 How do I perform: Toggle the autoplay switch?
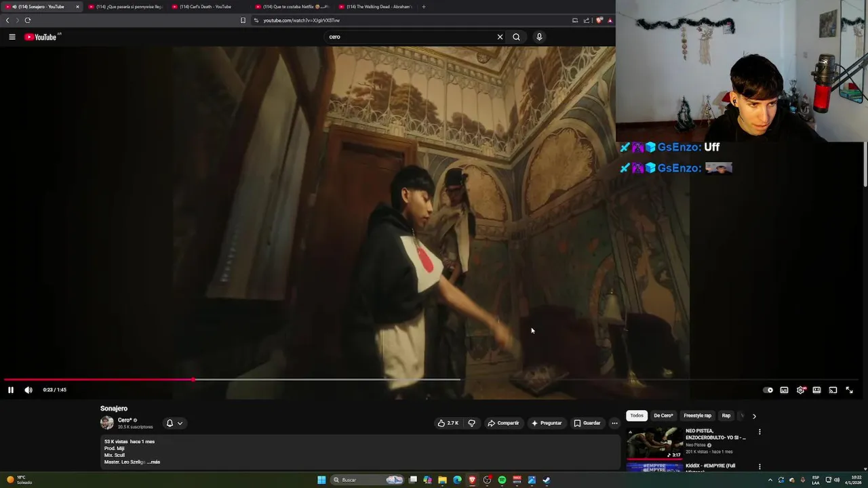pos(768,390)
